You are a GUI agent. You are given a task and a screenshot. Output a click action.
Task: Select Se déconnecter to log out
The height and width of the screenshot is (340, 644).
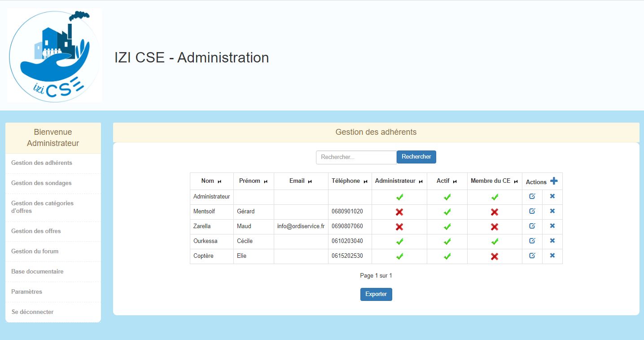[32, 312]
